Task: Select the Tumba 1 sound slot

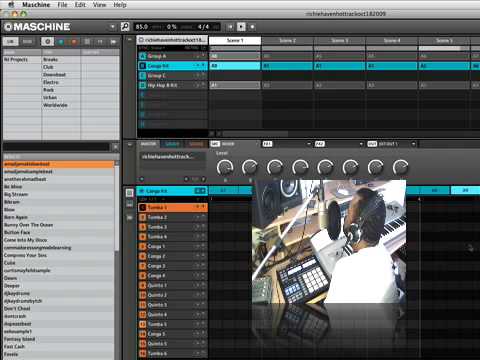Action: coord(173,207)
